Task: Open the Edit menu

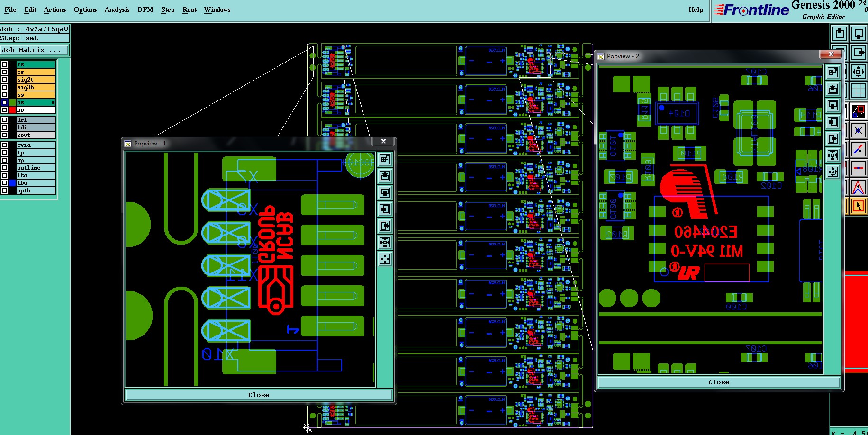Action: point(30,9)
